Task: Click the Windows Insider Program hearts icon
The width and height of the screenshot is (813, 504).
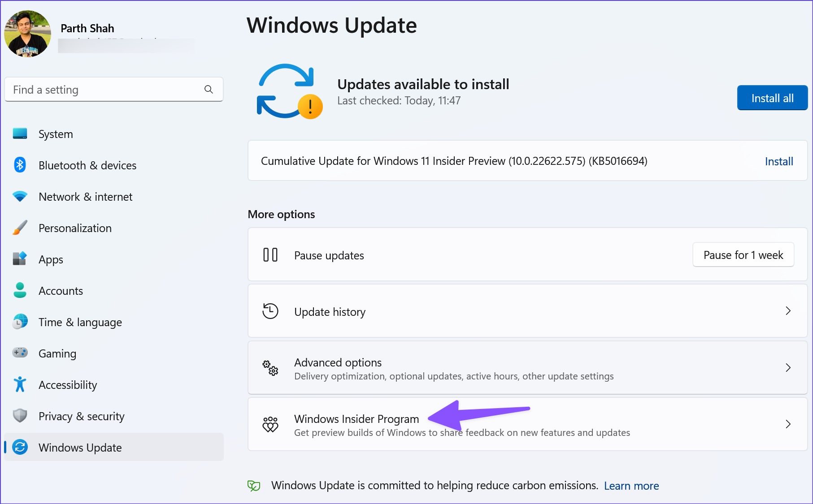Action: point(270,424)
